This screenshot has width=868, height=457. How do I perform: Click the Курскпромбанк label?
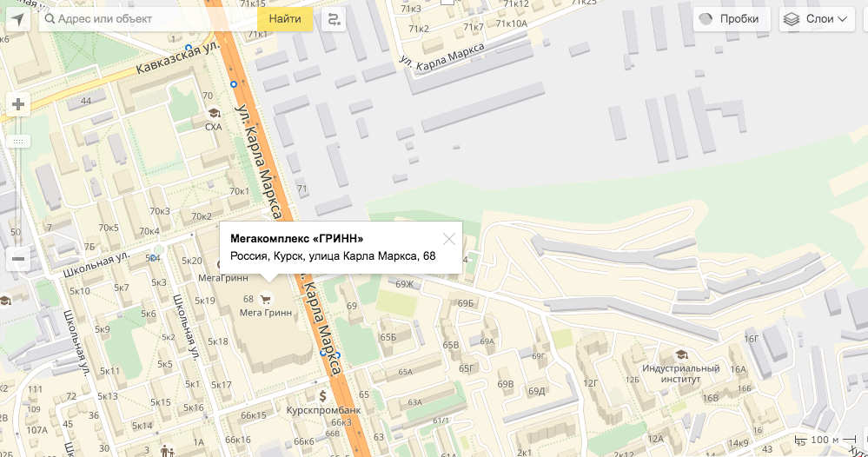pos(323,411)
